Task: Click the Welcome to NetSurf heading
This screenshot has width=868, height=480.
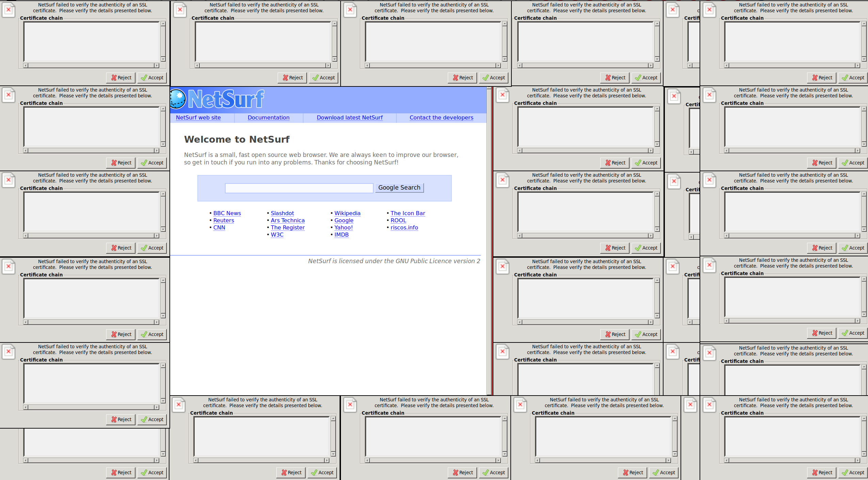Action: tap(237, 139)
